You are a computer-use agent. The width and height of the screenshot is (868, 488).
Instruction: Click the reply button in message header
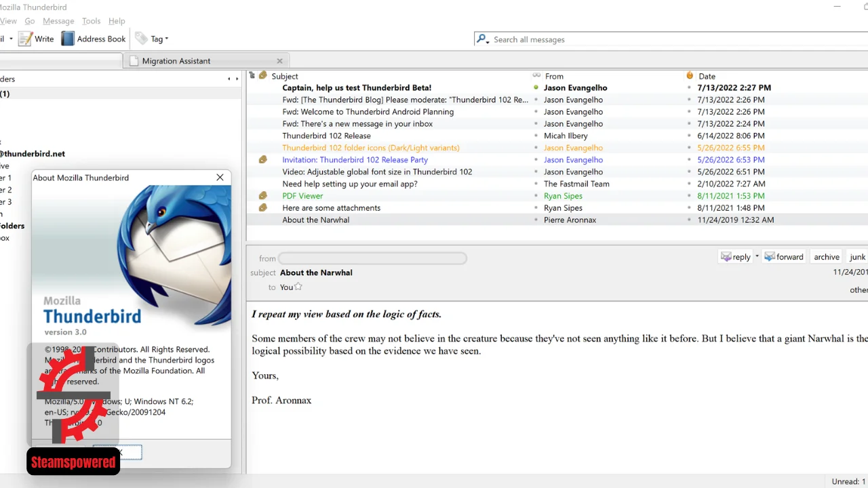[x=736, y=257]
